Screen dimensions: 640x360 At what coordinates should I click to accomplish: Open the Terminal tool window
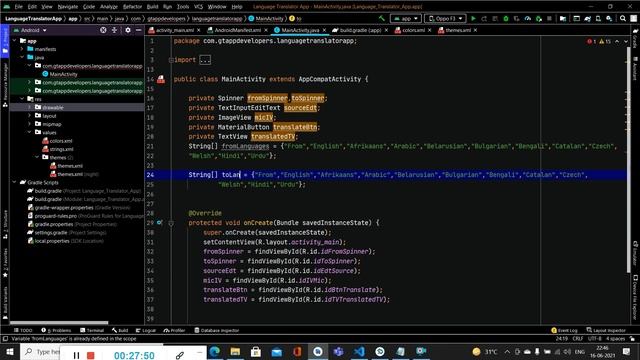pyautogui.click(x=92, y=330)
